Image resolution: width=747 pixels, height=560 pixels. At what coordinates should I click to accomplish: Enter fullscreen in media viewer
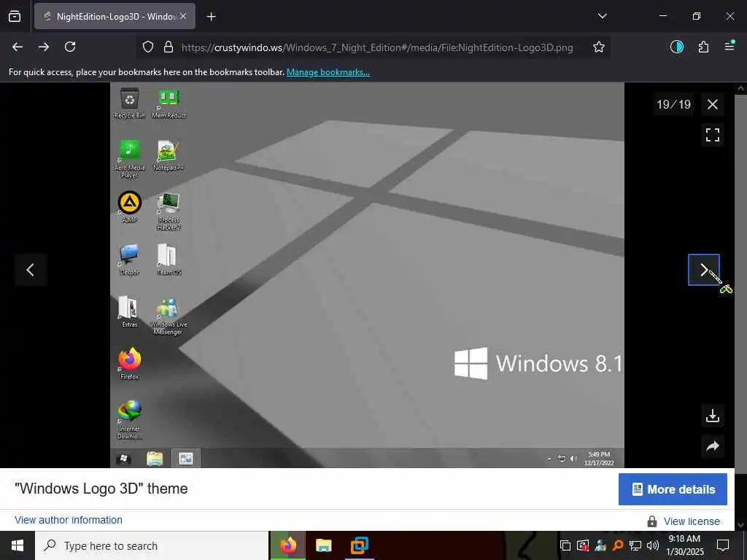[x=712, y=135]
